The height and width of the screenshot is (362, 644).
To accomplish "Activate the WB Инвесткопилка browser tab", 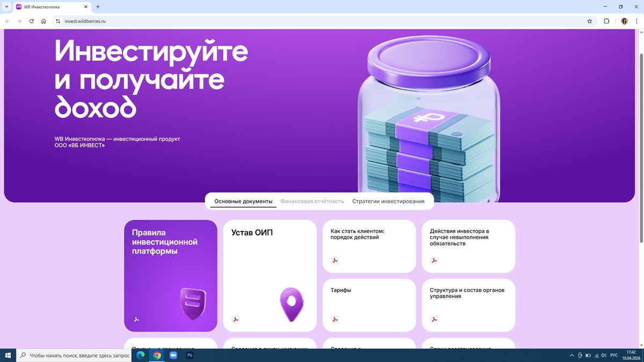I will click(52, 7).
